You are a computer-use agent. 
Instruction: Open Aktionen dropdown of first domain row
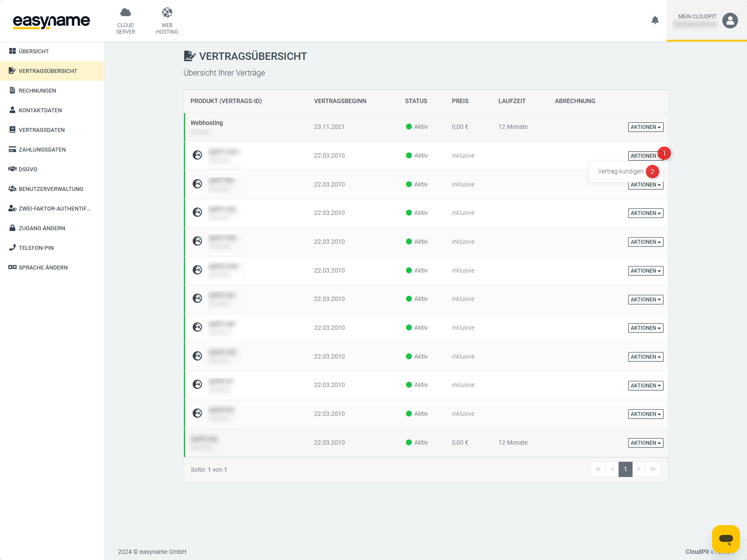click(644, 156)
